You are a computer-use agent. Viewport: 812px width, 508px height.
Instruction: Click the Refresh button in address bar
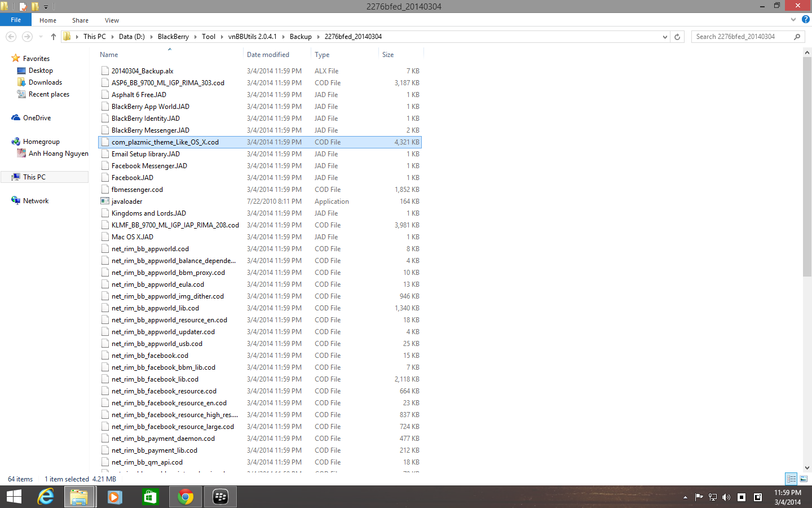(x=677, y=37)
